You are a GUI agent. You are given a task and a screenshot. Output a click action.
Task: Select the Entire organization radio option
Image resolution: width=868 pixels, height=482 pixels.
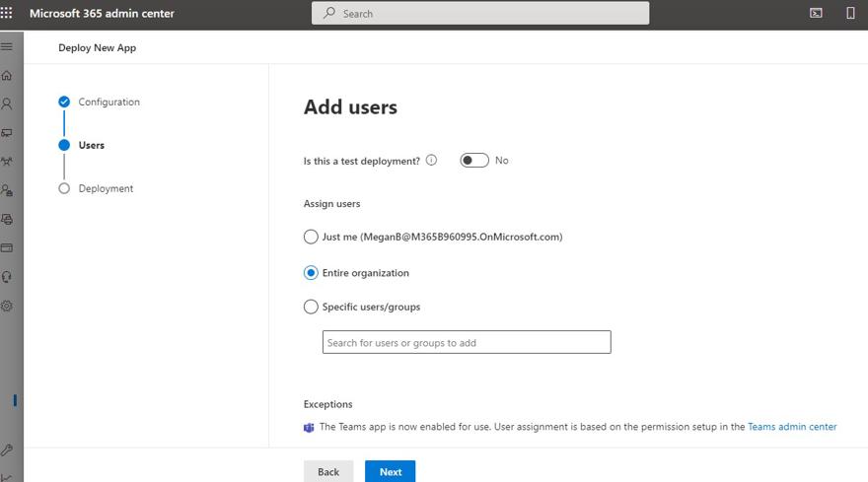(311, 273)
